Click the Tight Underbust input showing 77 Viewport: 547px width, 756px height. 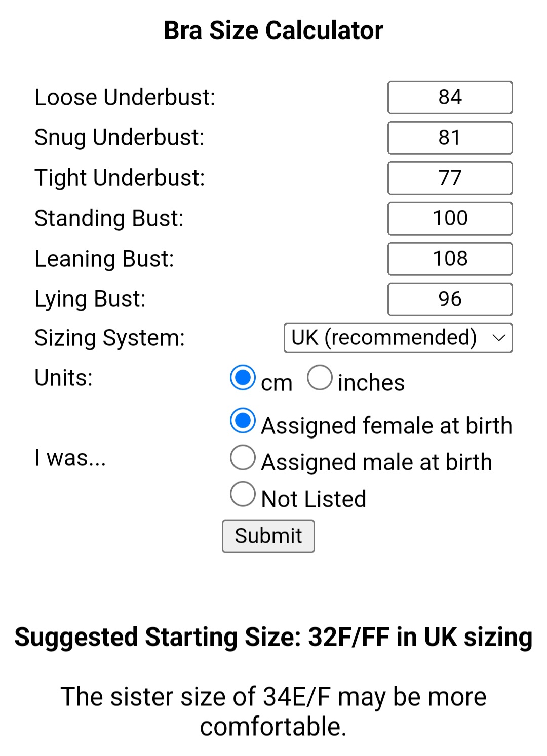(x=450, y=178)
